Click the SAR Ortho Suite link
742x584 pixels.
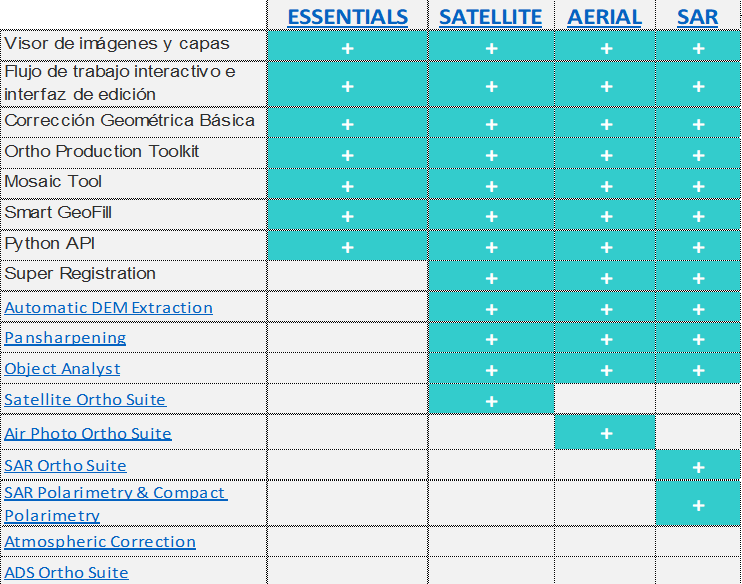[65, 466]
